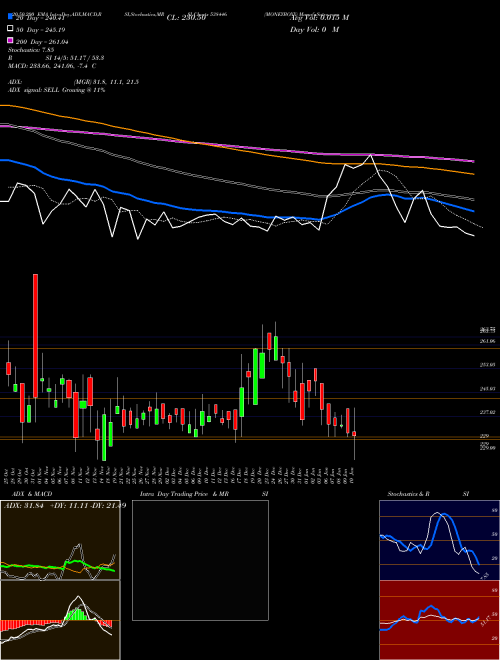Click the 'Day Vol: 0 M' label

pyautogui.click(x=314, y=29)
